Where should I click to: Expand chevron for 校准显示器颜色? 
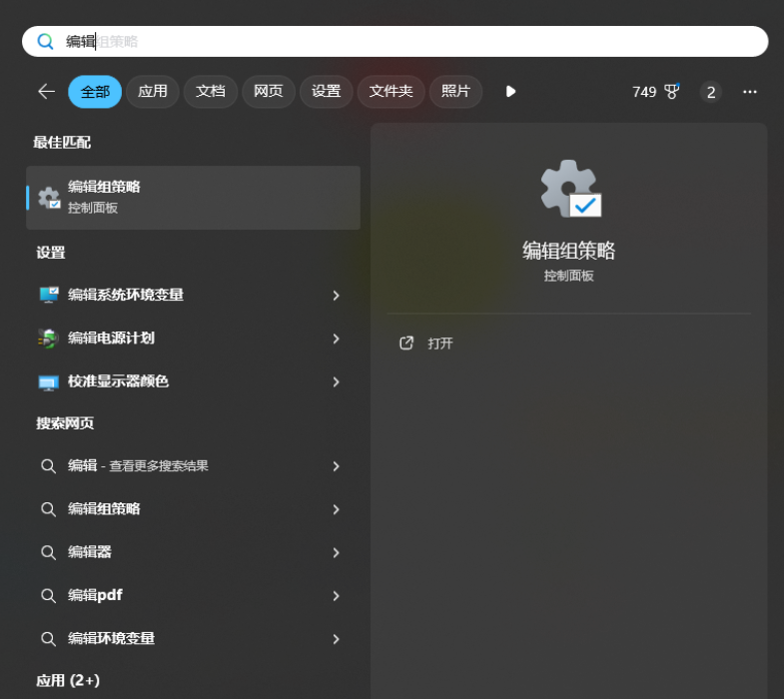336,382
